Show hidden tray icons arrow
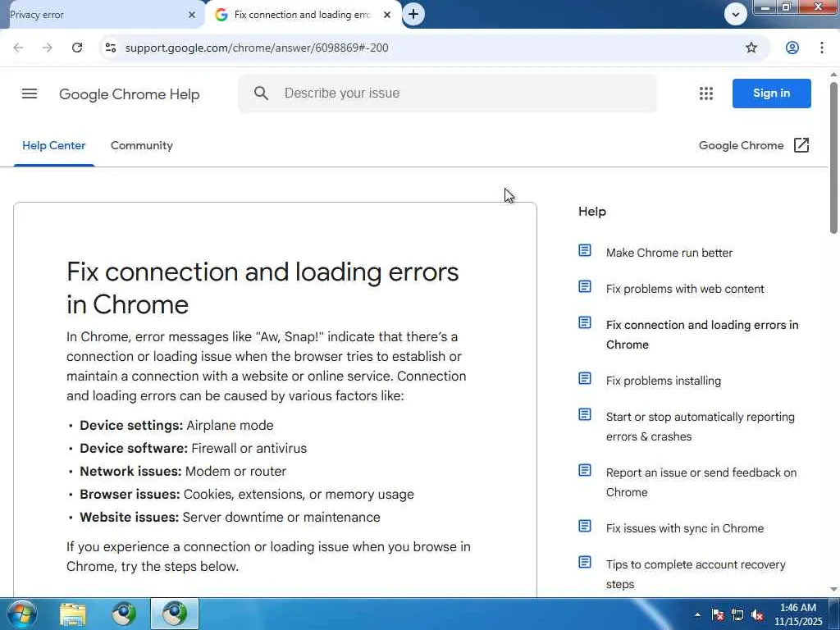The width and height of the screenshot is (840, 630). pos(697,614)
